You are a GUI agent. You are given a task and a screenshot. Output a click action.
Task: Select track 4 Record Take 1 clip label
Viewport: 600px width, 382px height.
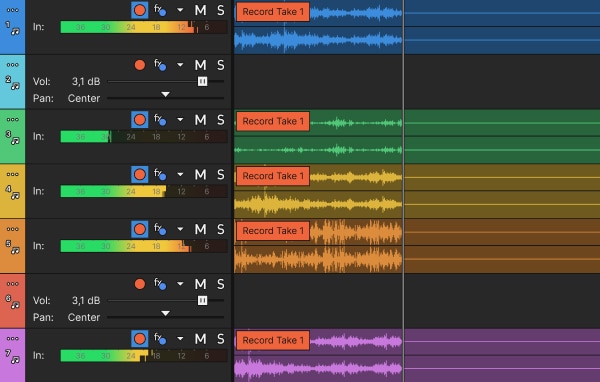pyautogui.click(x=273, y=176)
